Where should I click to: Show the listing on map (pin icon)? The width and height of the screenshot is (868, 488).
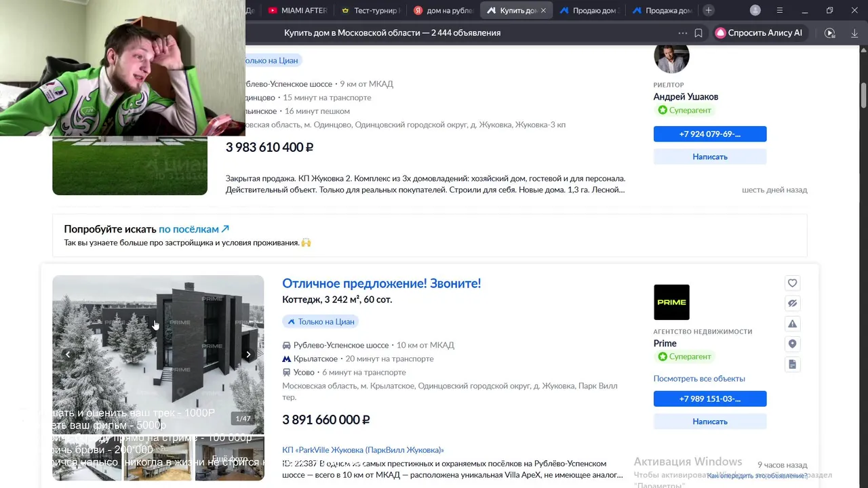792,344
